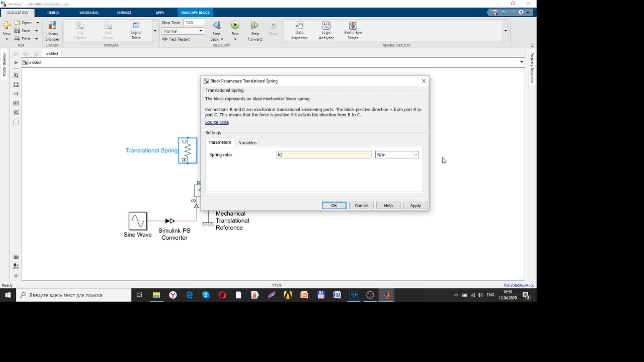Open the Logic Analyzer

click(326, 31)
